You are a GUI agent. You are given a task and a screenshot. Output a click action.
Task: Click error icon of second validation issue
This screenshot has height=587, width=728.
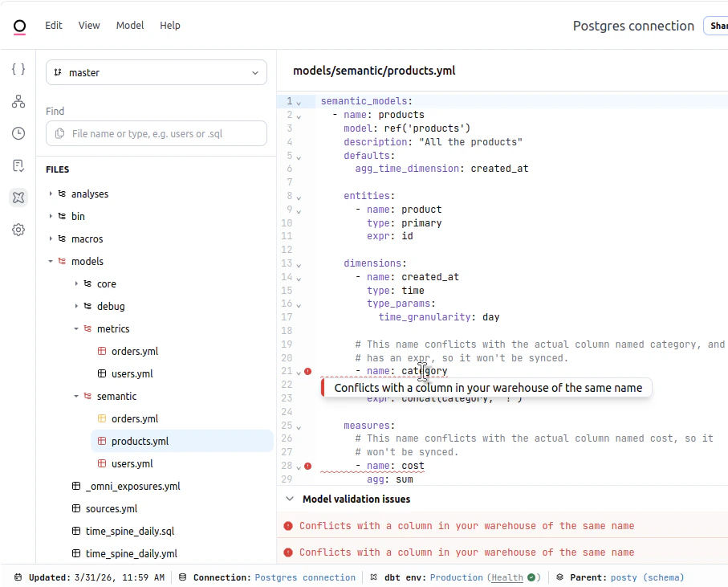[288, 552]
